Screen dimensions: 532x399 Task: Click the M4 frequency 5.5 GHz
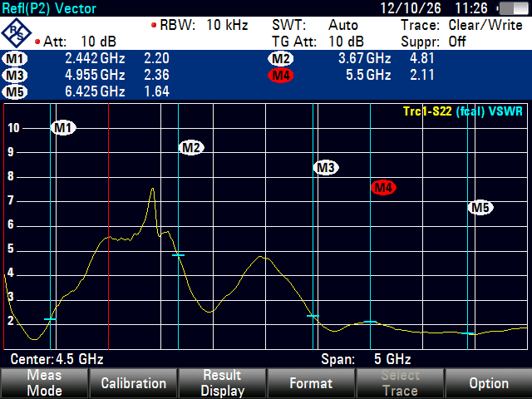pyautogui.click(x=368, y=75)
